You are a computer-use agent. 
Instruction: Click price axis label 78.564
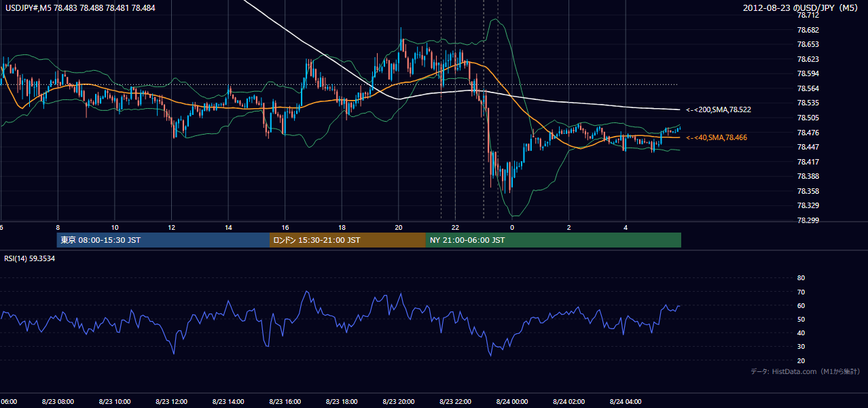808,88
